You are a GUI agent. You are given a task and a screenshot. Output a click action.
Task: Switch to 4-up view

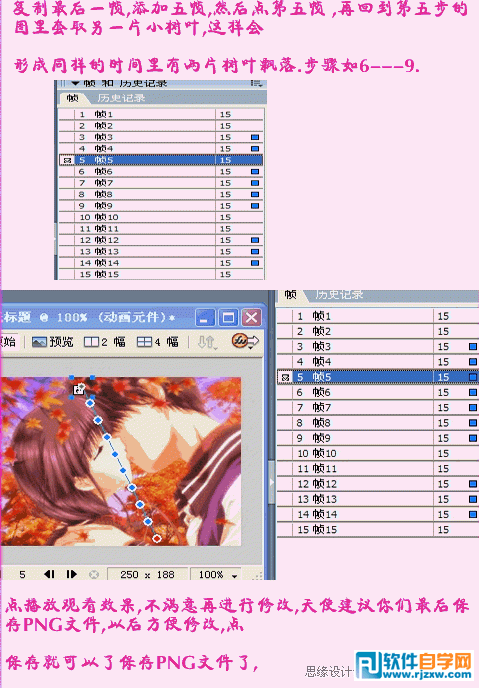click(x=157, y=341)
